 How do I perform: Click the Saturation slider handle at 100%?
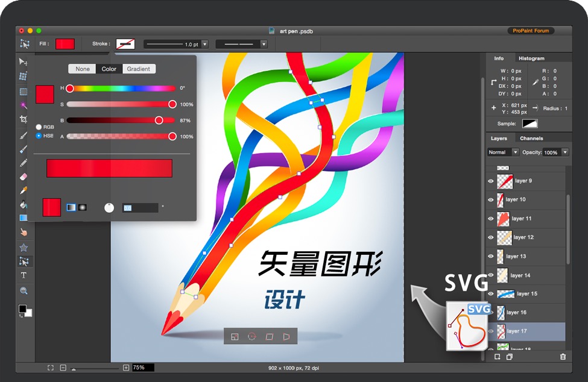coord(172,104)
